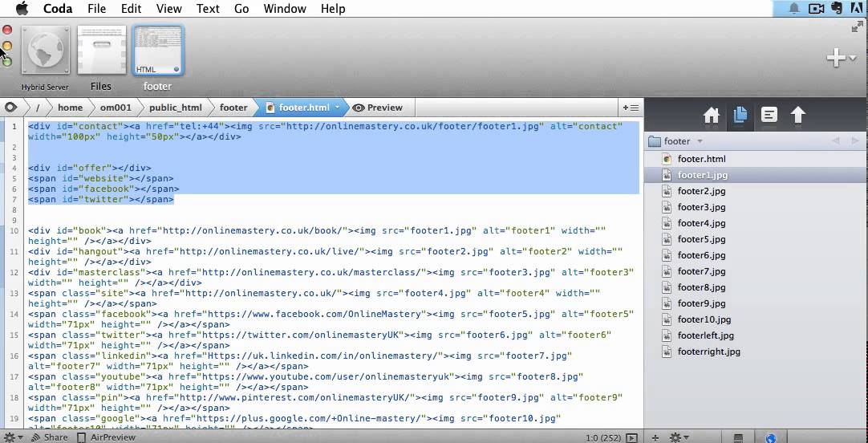This screenshot has height=443, width=868.
Task: Open the Window menu
Action: (285, 8)
